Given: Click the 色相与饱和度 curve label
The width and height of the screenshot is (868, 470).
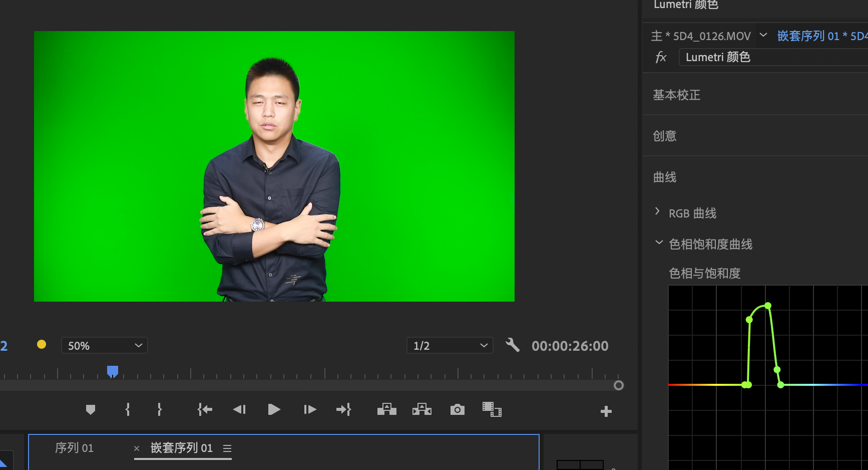Looking at the screenshot, I should coord(704,273).
